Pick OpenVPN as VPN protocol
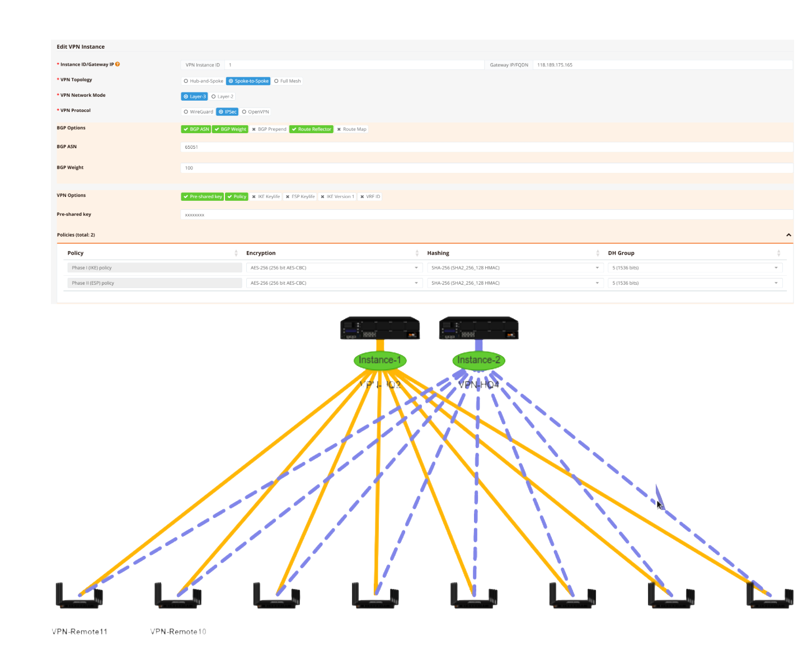This screenshot has height=646, width=812. point(255,112)
